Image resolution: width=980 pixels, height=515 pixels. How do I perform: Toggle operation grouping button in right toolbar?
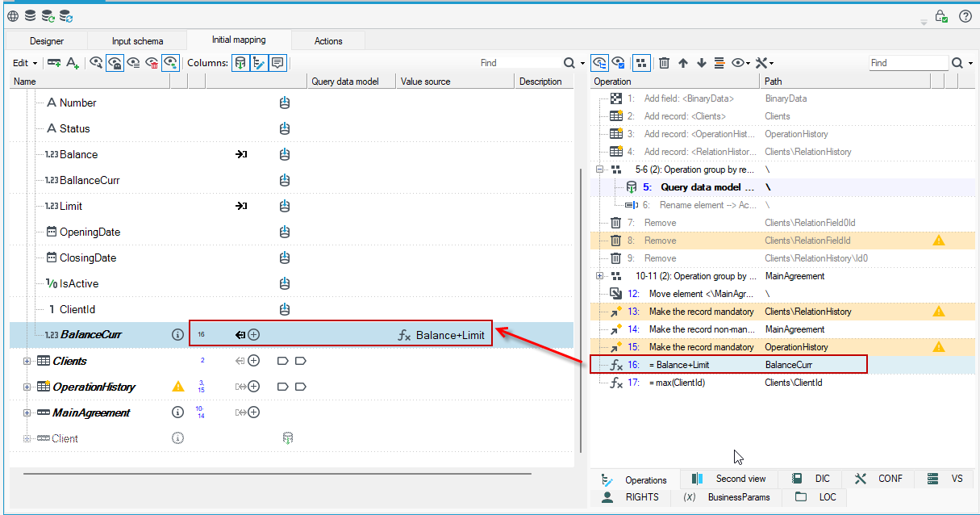click(641, 63)
